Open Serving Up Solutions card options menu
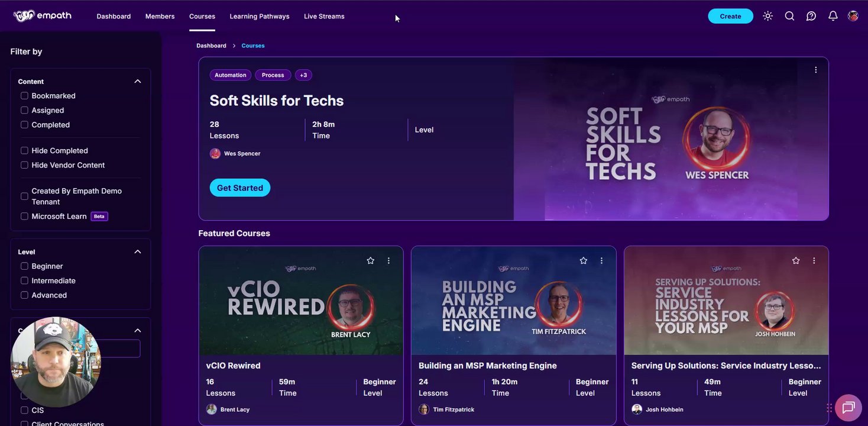868x426 pixels. [814, 260]
